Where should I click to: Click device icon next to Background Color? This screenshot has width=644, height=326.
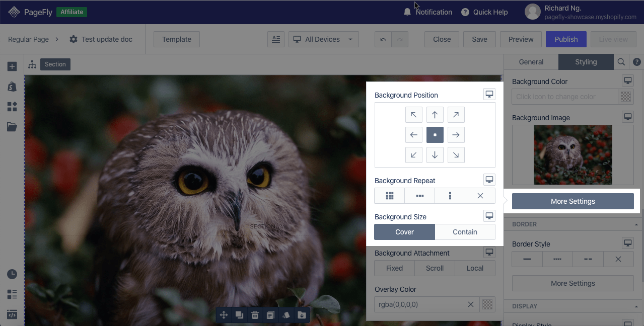pyautogui.click(x=627, y=80)
